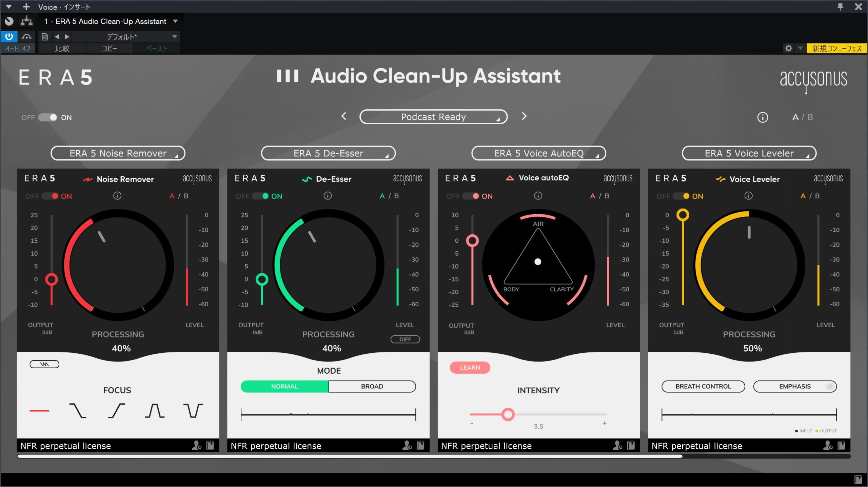Expand dropdown arrow beside settings gear
868x487 pixels.
point(800,48)
